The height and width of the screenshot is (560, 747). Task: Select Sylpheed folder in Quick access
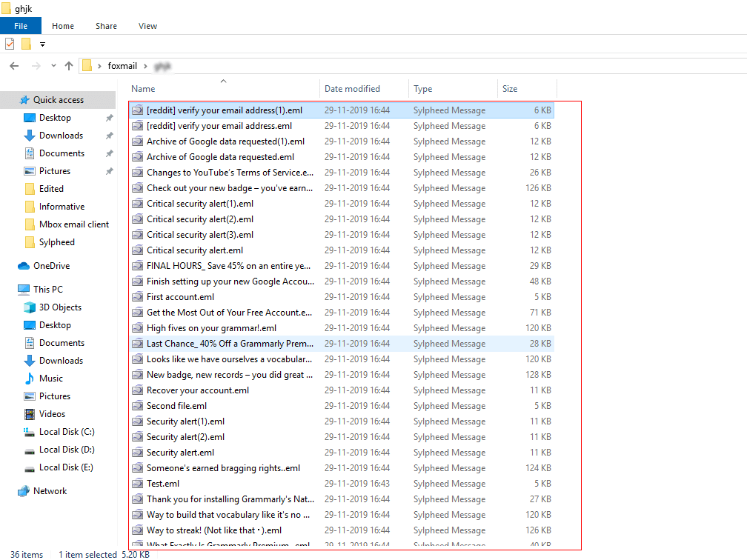(x=56, y=242)
